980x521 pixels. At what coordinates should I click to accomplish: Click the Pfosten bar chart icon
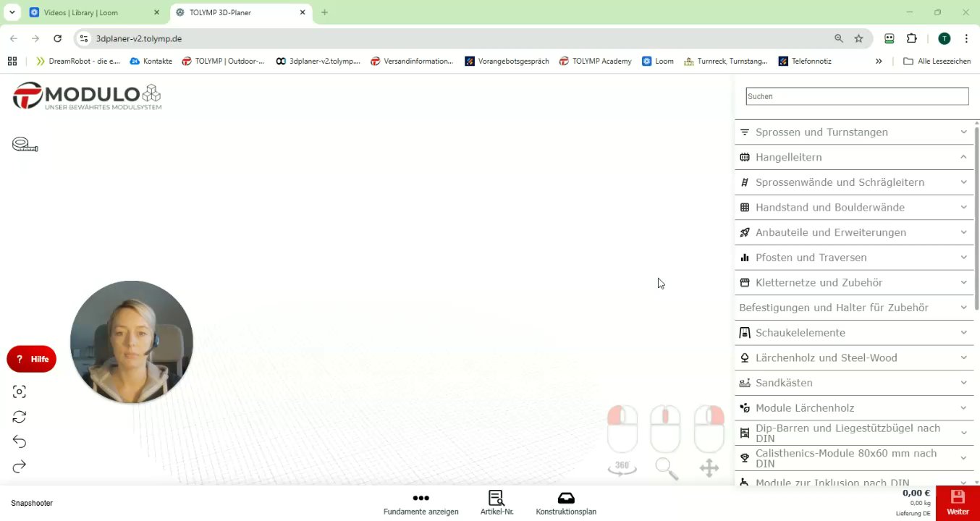pos(745,258)
